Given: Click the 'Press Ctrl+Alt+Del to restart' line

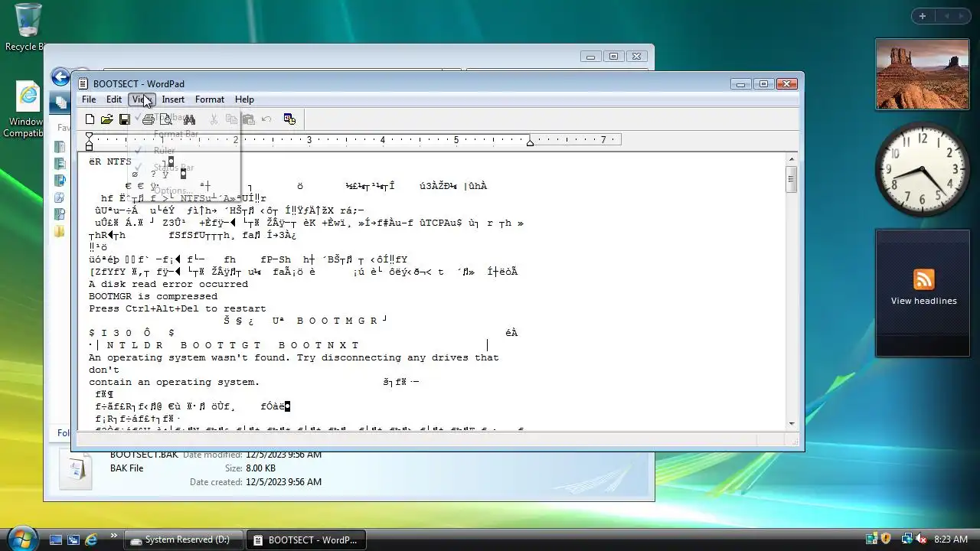Looking at the screenshot, I should (x=178, y=308).
